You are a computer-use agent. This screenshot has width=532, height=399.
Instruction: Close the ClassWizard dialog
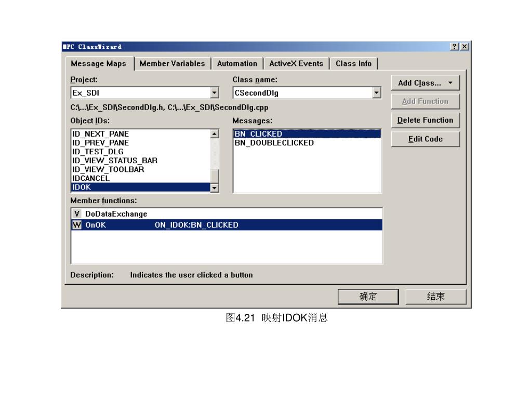tap(464, 46)
